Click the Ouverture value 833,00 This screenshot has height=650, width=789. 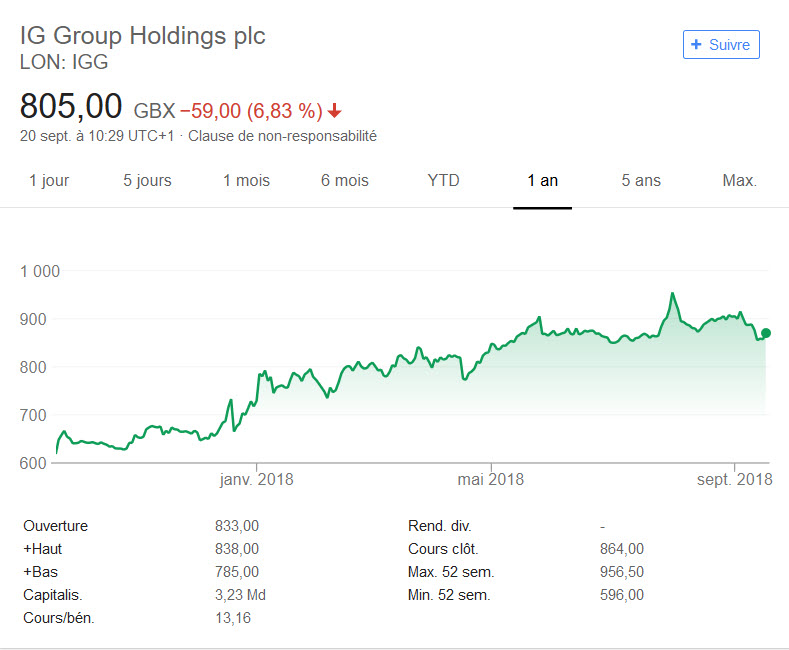click(237, 526)
